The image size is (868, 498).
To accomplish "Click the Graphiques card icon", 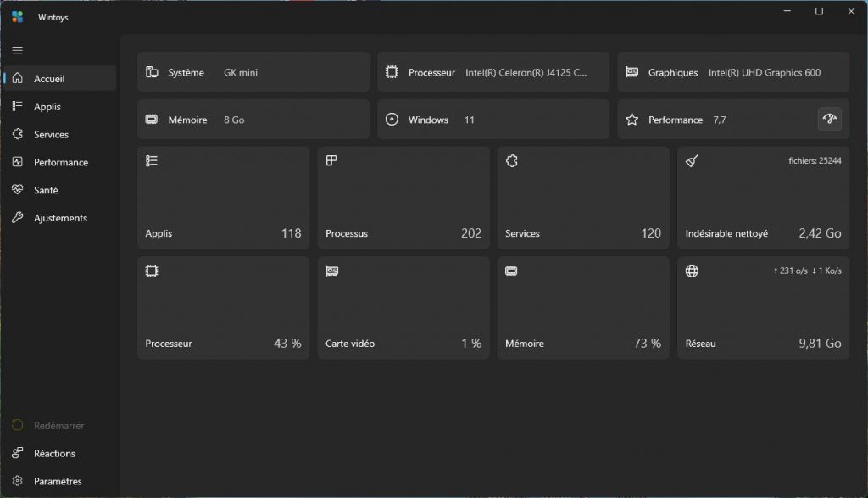I will (x=632, y=72).
